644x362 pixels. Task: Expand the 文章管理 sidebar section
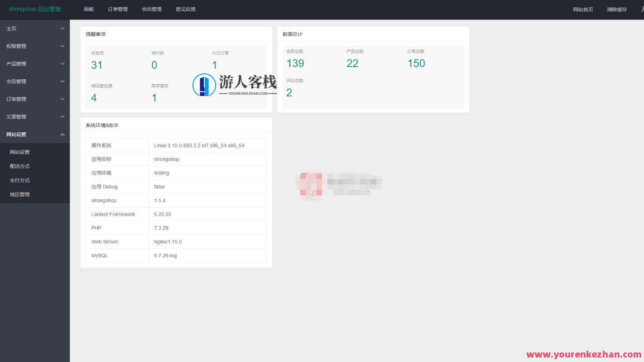click(x=35, y=116)
